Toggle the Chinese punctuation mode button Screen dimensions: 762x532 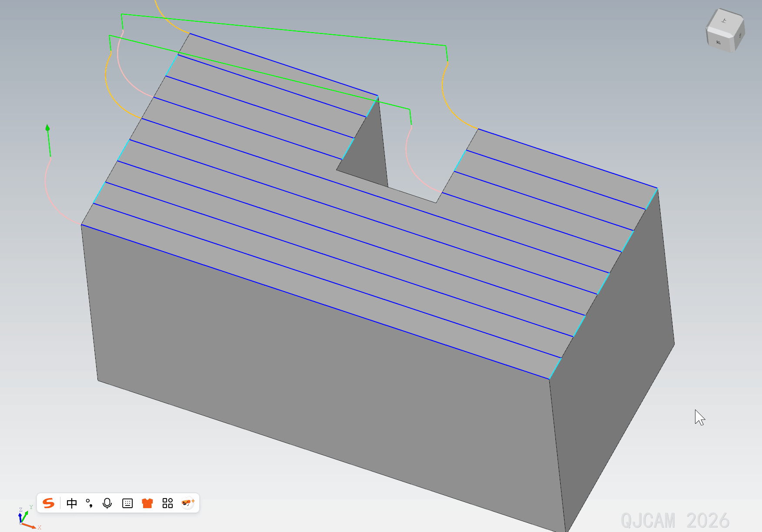(89, 503)
